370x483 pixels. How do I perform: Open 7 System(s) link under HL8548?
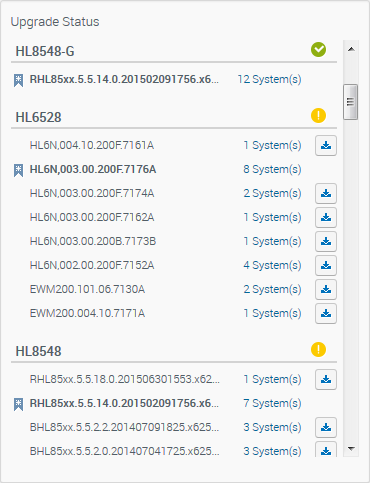point(272,403)
